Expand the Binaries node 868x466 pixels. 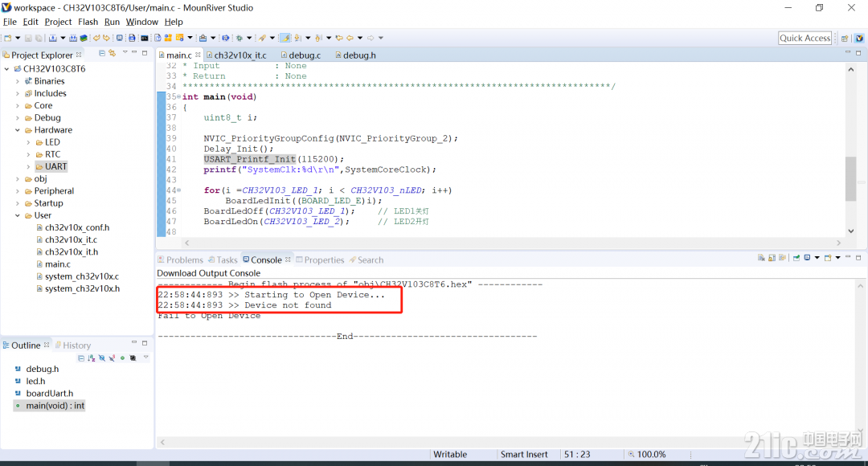(17, 81)
